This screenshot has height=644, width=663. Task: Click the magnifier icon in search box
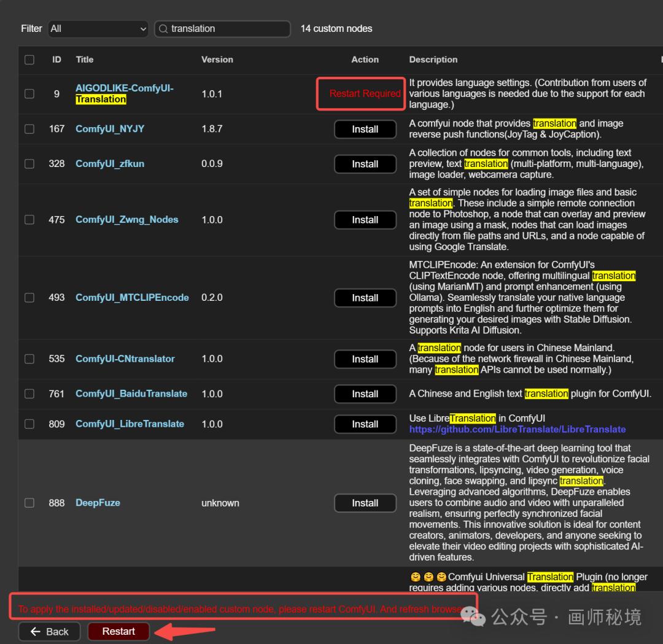click(163, 29)
